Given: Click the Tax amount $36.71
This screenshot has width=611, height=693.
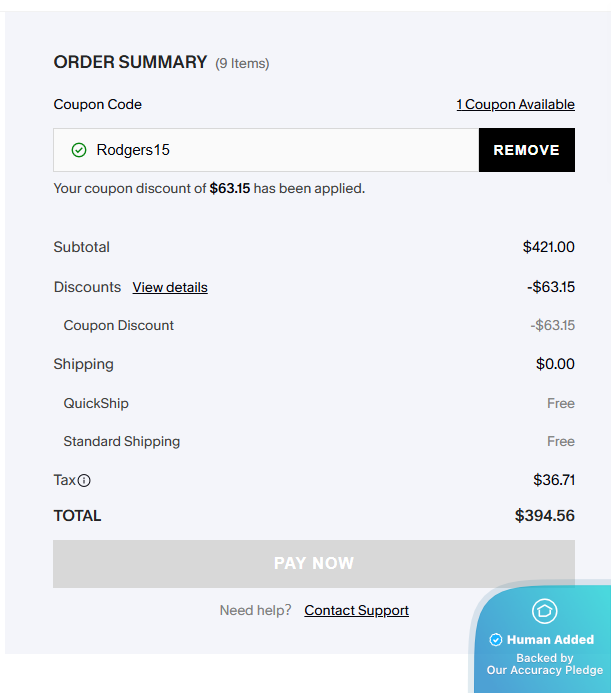Looking at the screenshot, I should click(x=554, y=481).
